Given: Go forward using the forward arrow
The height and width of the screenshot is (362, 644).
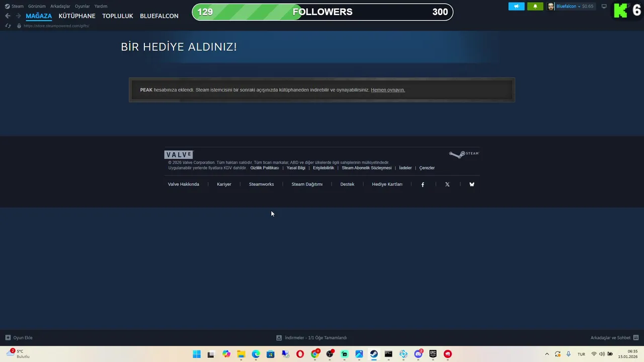Looking at the screenshot, I should pos(18,16).
